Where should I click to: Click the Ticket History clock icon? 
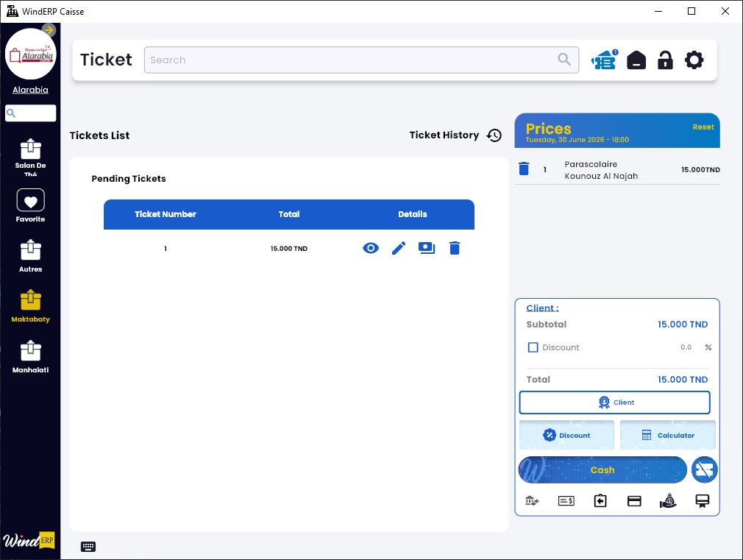494,135
